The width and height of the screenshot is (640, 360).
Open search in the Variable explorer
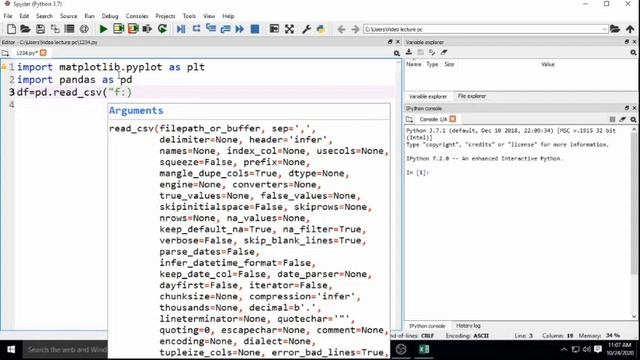pyautogui.click(x=633, y=53)
